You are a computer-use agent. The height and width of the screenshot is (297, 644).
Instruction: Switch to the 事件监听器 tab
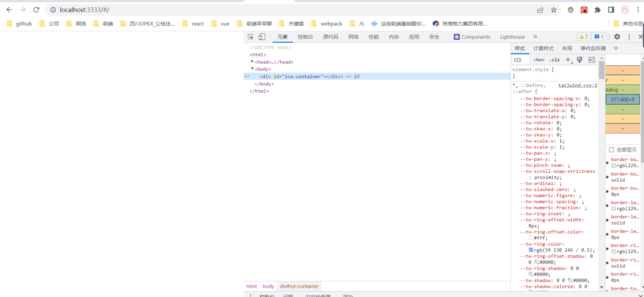pos(593,48)
